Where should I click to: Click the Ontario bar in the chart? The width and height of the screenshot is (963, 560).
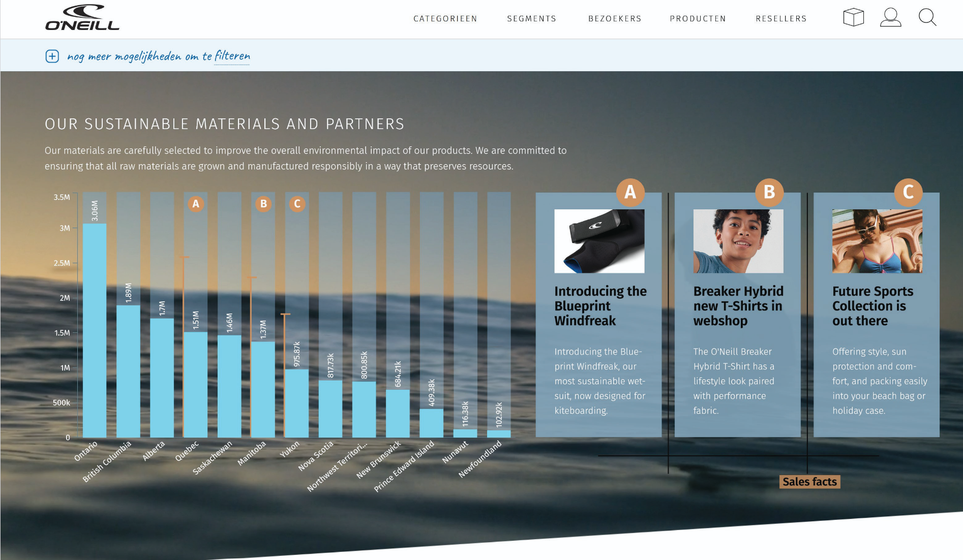point(95,330)
